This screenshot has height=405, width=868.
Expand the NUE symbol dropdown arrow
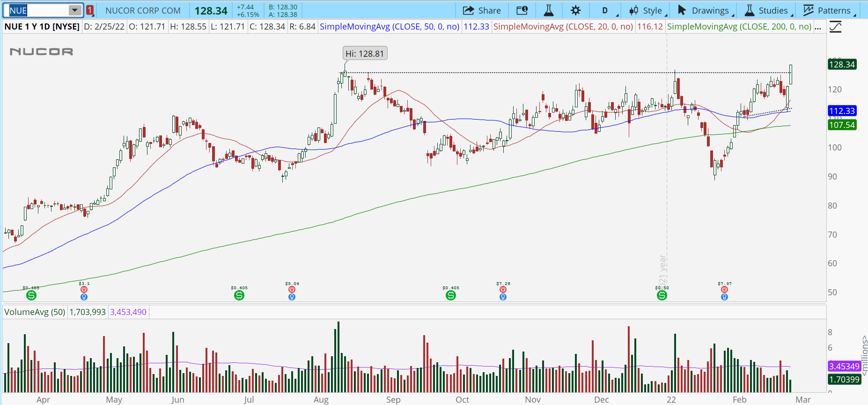point(74,10)
